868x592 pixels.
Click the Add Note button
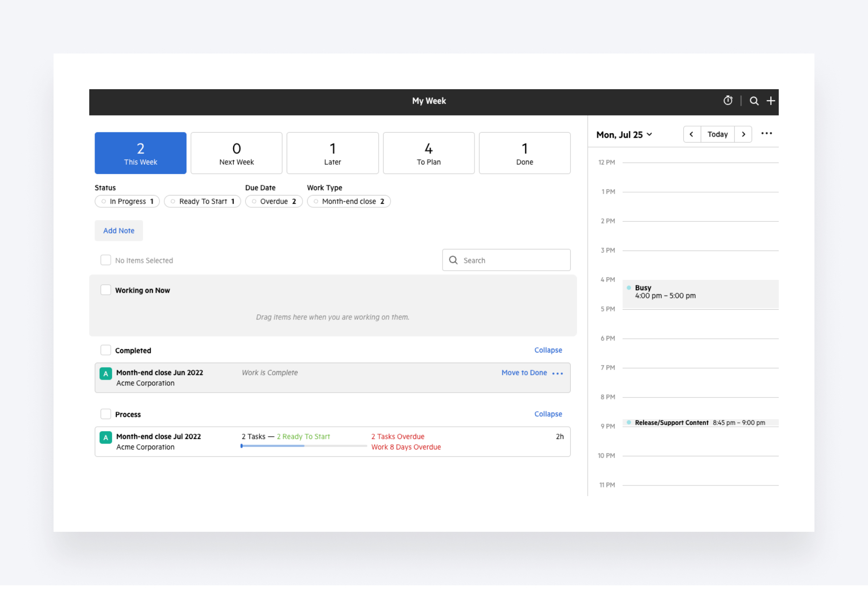tap(118, 230)
